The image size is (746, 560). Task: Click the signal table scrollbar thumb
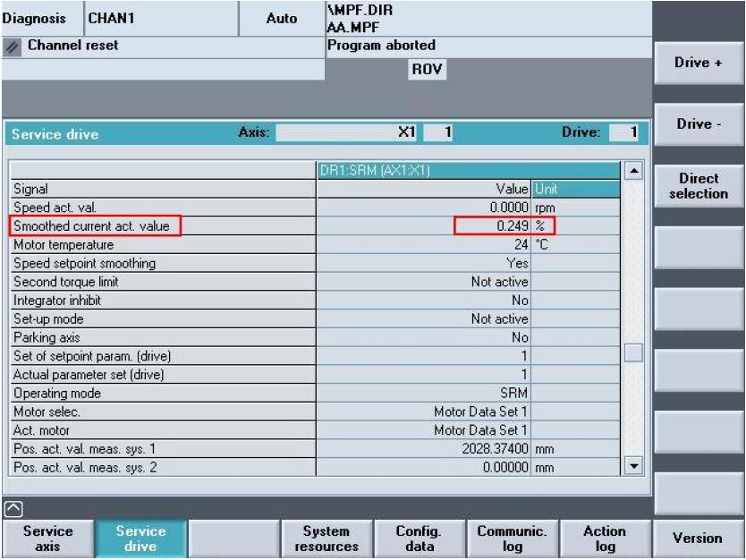[x=633, y=353]
